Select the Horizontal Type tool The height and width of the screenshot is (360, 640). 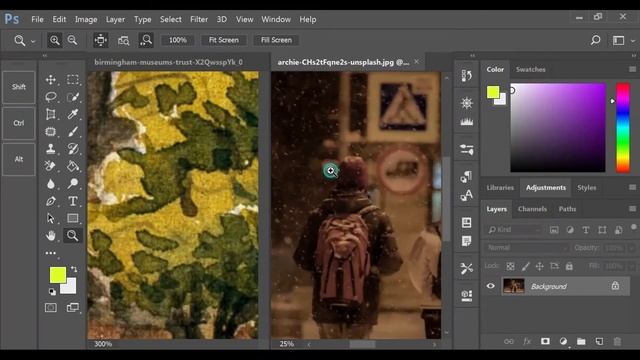click(73, 201)
